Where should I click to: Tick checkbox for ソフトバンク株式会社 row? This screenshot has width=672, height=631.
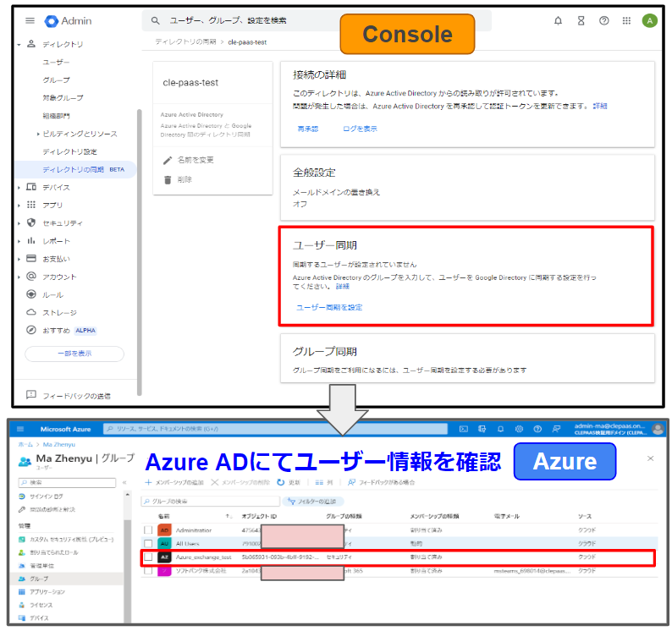click(148, 571)
